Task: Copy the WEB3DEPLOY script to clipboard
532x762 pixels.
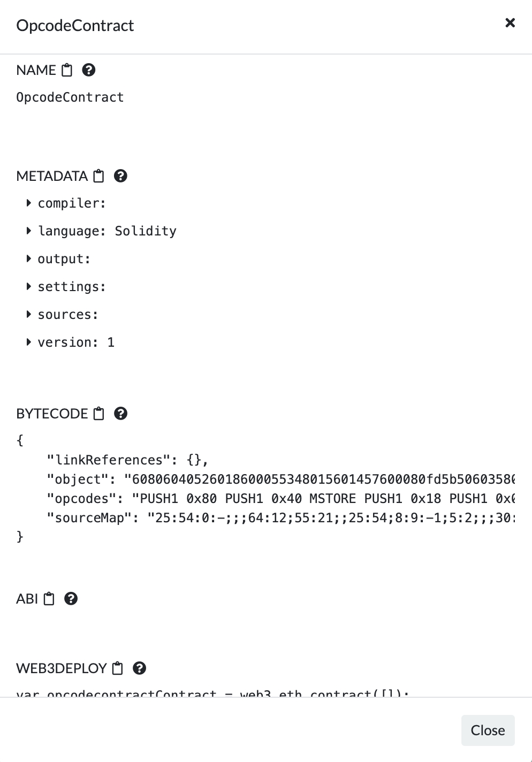Action: click(x=118, y=668)
